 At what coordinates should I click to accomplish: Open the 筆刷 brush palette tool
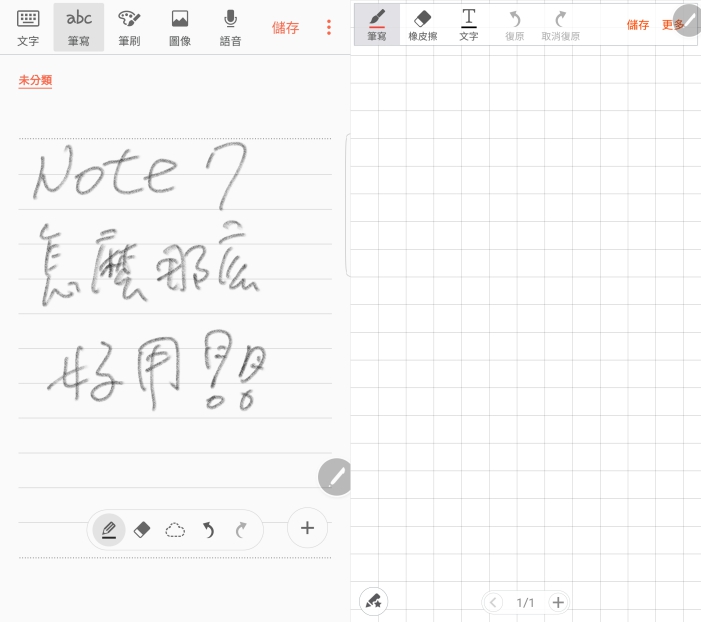click(129, 28)
